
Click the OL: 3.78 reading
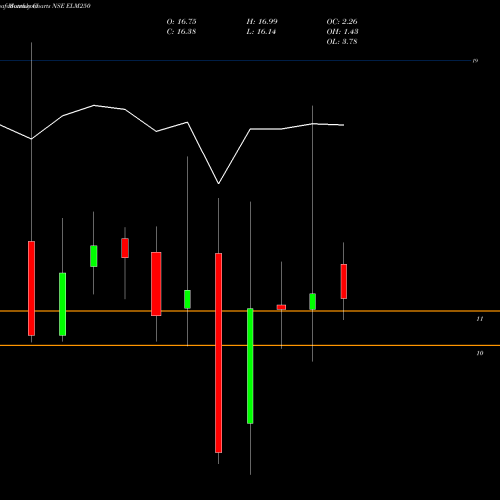click(342, 42)
